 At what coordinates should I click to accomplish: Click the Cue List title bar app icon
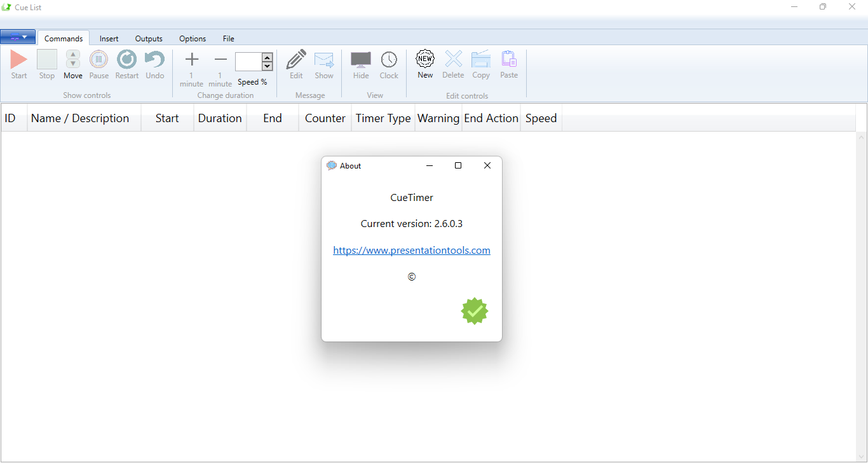click(6, 7)
